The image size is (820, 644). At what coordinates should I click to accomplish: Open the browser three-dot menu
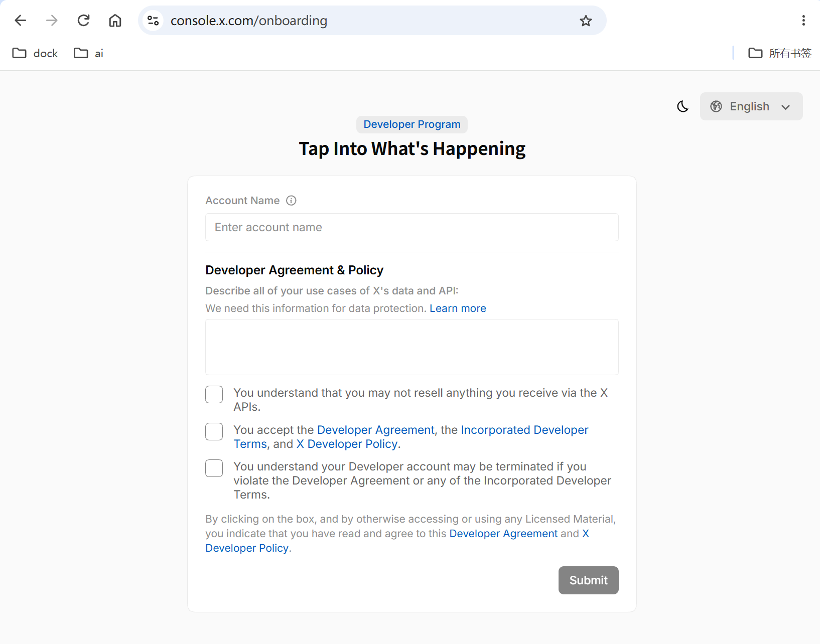[803, 21]
